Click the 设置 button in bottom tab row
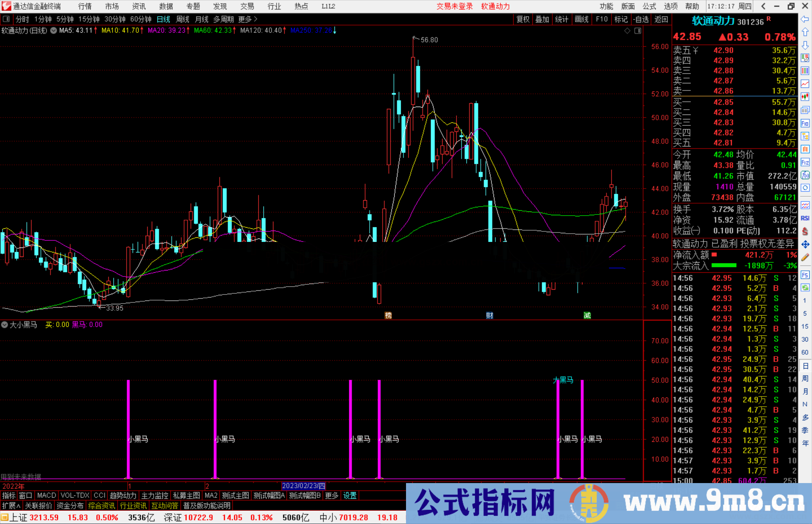 (x=350, y=495)
